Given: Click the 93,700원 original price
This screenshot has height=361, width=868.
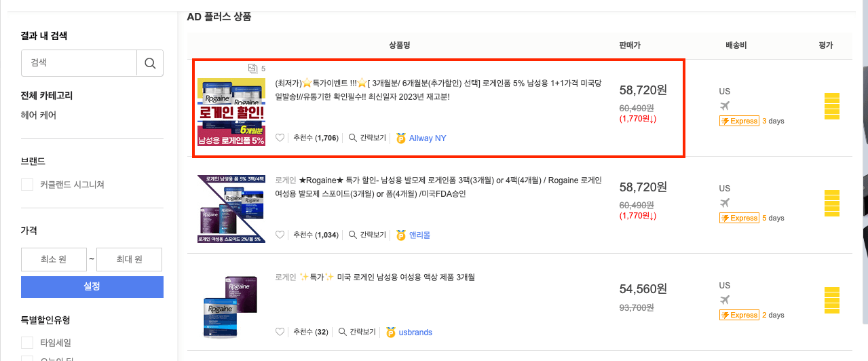Looking at the screenshot, I should (x=637, y=307).
